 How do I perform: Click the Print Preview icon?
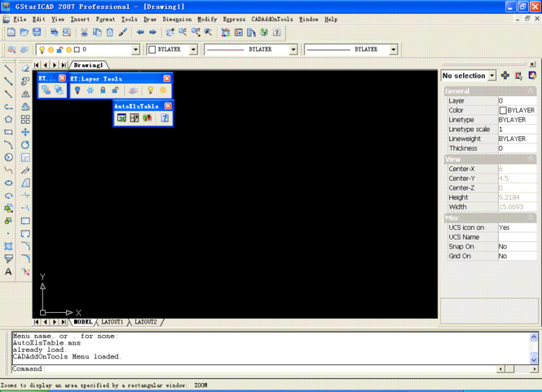pyautogui.click(x=67, y=33)
